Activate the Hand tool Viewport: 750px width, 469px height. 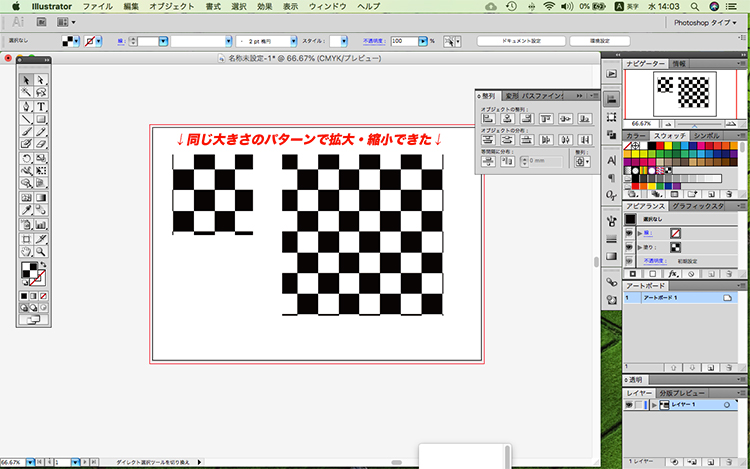click(26, 252)
